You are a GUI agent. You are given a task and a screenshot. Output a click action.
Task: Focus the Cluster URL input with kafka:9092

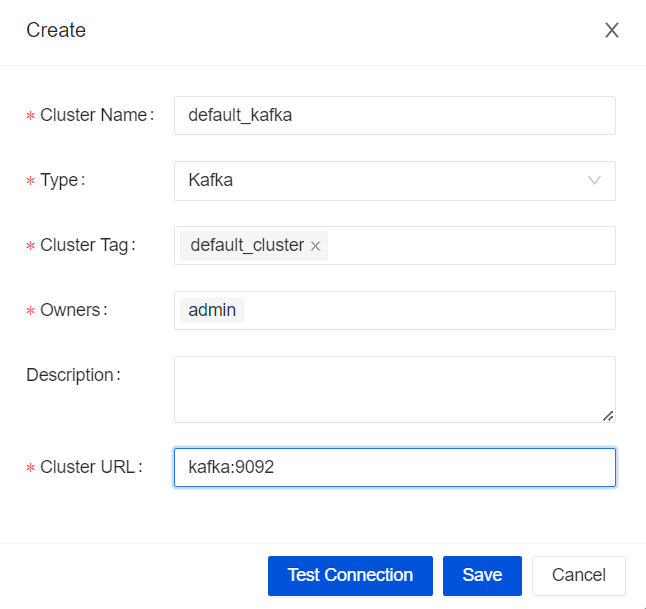pos(394,467)
